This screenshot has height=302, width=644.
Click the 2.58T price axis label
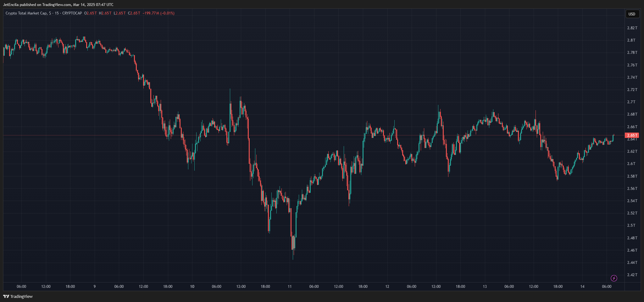click(x=632, y=176)
